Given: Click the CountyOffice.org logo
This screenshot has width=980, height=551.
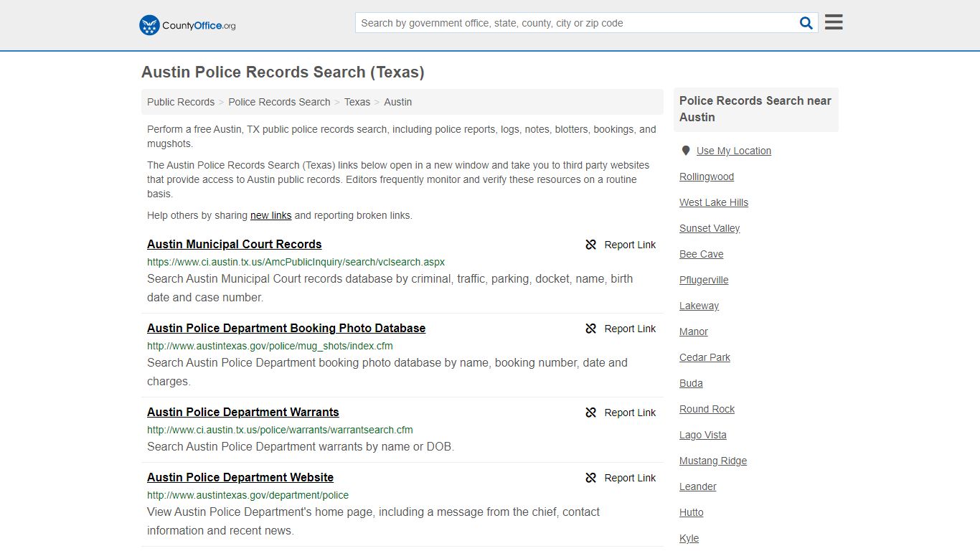Looking at the screenshot, I should pos(187,25).
